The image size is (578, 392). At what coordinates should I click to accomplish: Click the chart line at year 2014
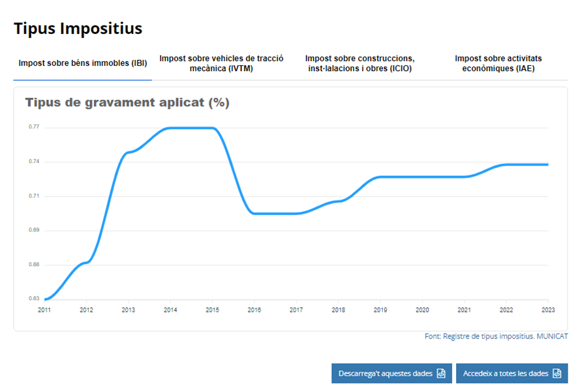coord(170,128)
